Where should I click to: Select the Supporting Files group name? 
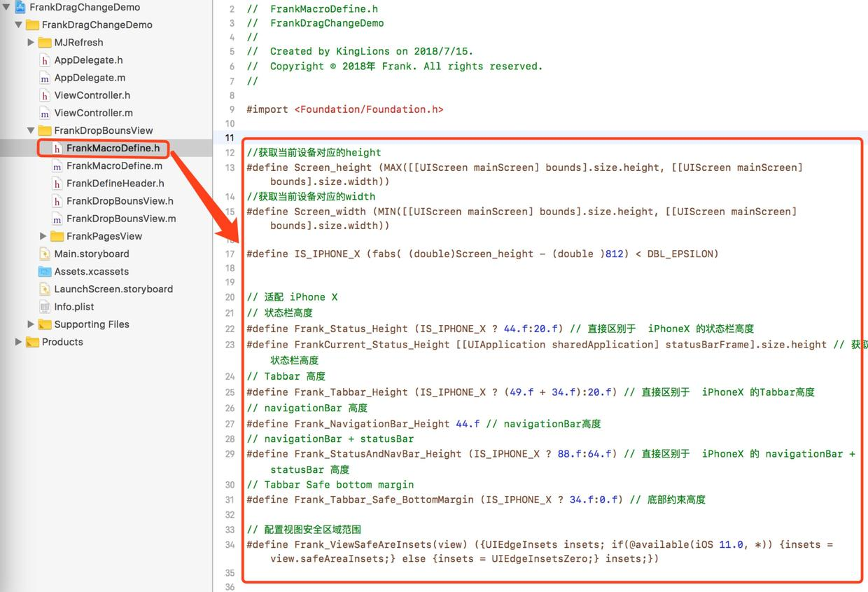(92, 324)
